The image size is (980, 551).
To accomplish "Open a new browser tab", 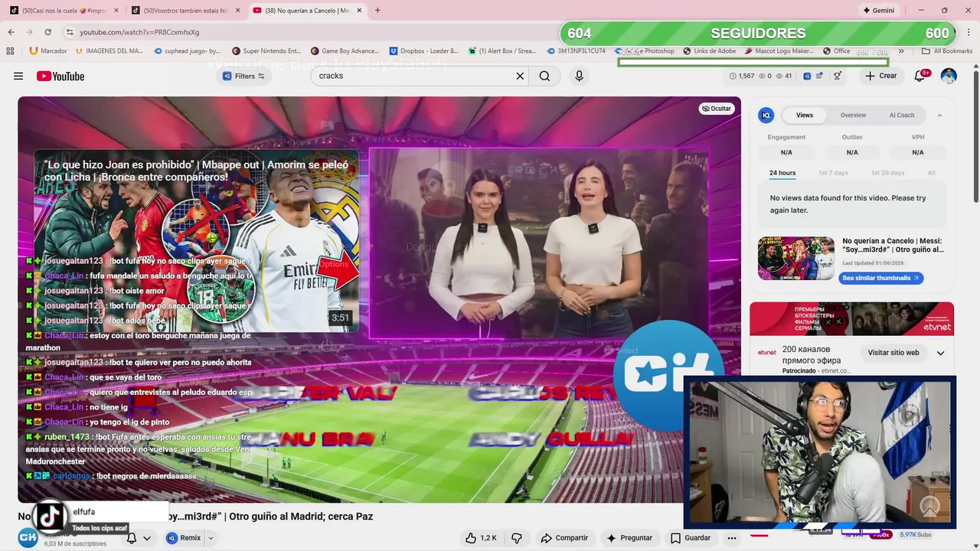I will 377,10.
